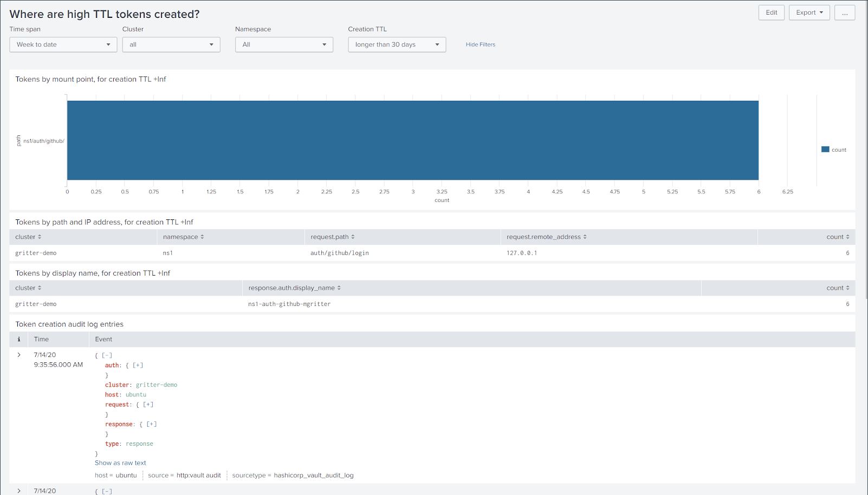868x495 pixels.
Task: Click the count legend color swatch
Action: click(x=825, y=149)
